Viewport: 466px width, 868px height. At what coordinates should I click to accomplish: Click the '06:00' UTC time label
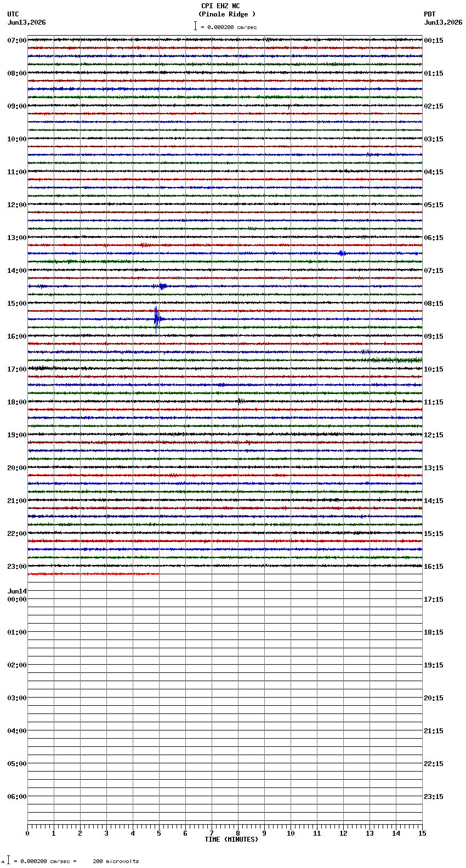pos(17,797)
